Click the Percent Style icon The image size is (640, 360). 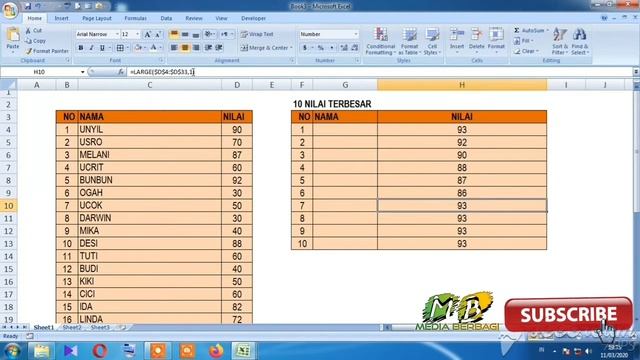click(x=321, y=48)
